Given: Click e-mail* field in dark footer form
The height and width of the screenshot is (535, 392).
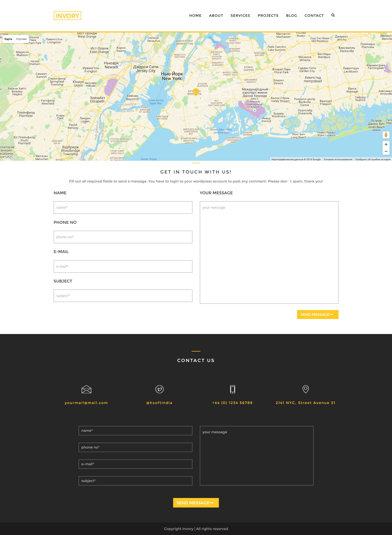Looking at the screenshot, I should pyautogui.click(x=135, y=464).
